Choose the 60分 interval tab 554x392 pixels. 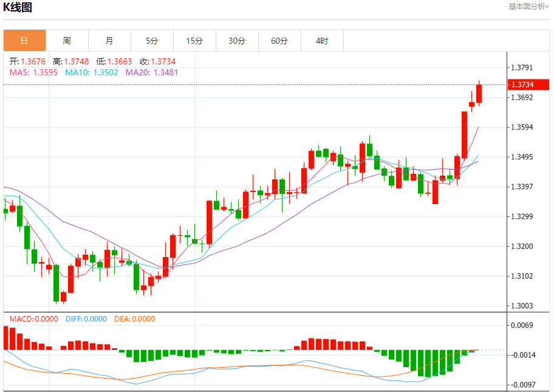[279, 41]
